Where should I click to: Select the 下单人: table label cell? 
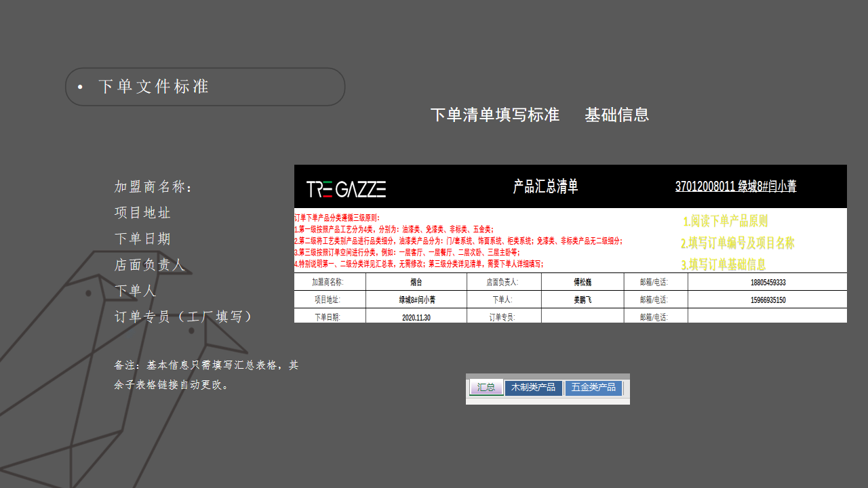click(504, 300)
